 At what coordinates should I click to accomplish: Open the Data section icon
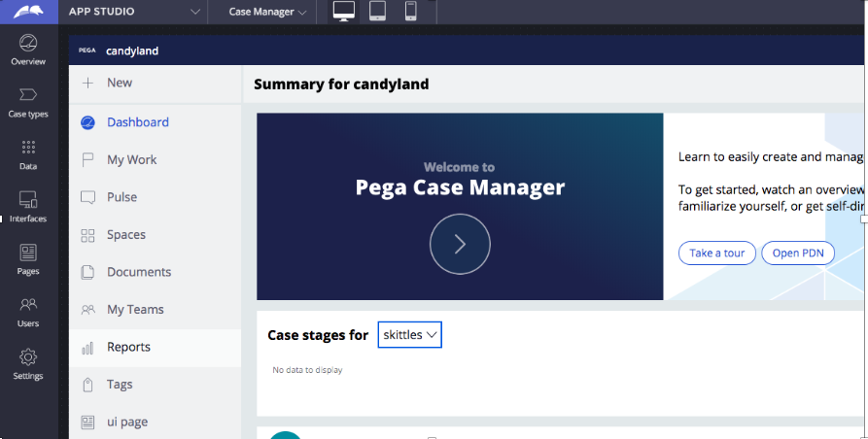click(x=28, y=147)
